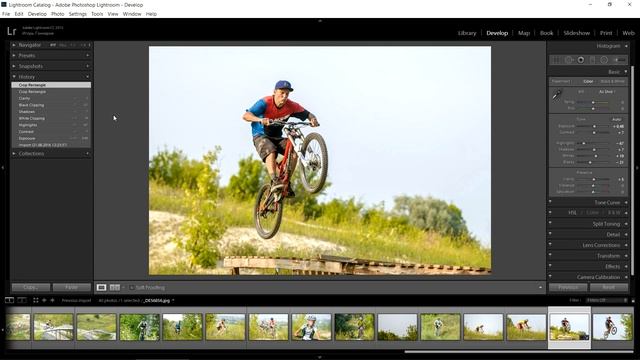Clear History with the X icon
This screenshot has width=640, height=360.
[x=88, y=76]
